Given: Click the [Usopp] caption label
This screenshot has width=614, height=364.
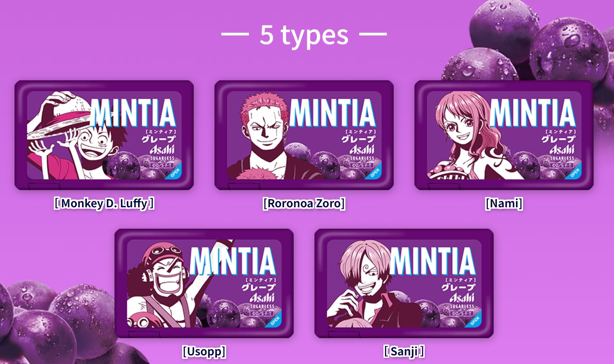Looking at the screenshot, I should [204, 352].
